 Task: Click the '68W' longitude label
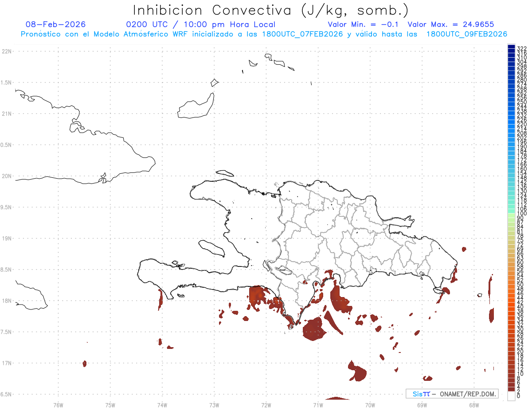click(474, 404)
